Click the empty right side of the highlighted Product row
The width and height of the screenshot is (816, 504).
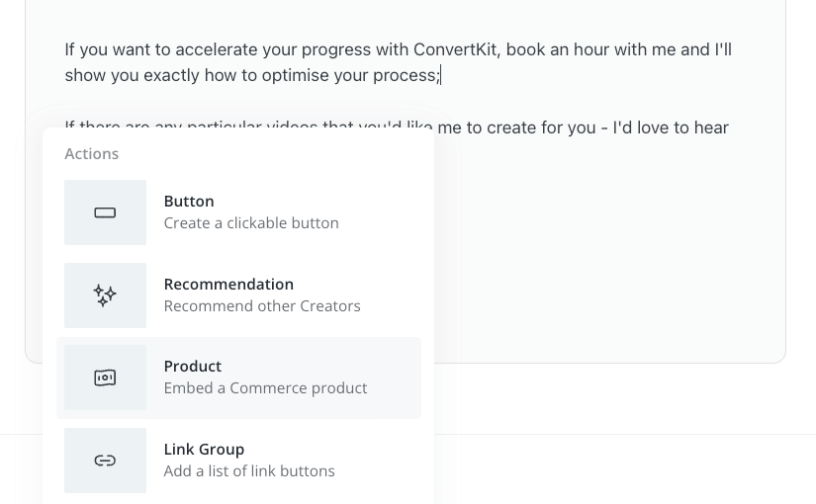coord(395,378)
